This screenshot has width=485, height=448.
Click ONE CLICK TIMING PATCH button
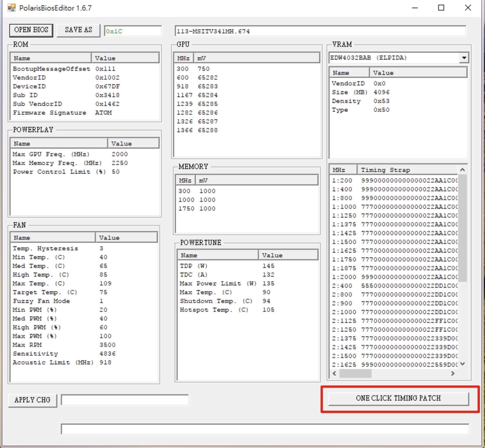pos(398,398)
